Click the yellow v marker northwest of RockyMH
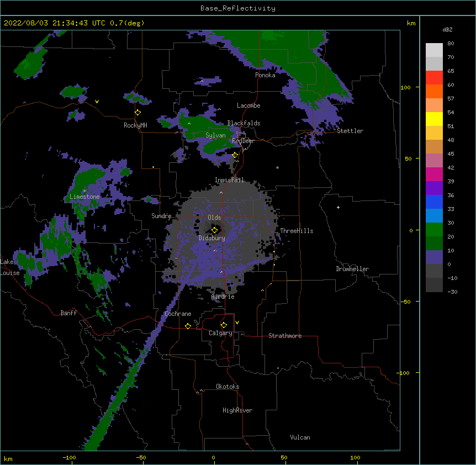The height and width of the screenshot is (465, 476). [x=97, y=102]
